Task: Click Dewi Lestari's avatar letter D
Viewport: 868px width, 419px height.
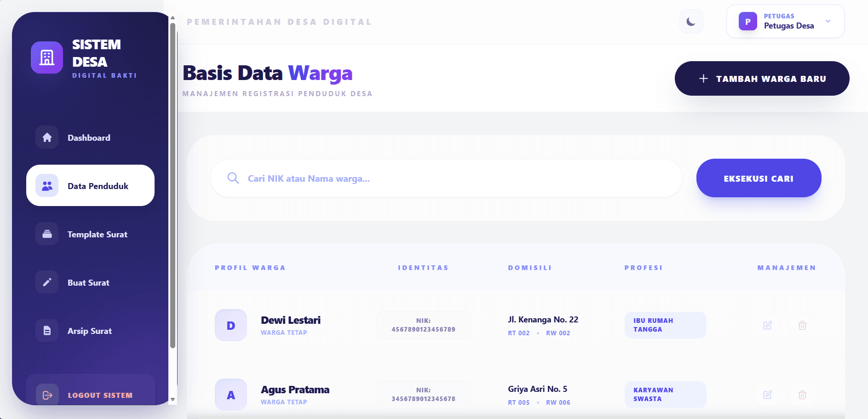Action: (231, 325)
